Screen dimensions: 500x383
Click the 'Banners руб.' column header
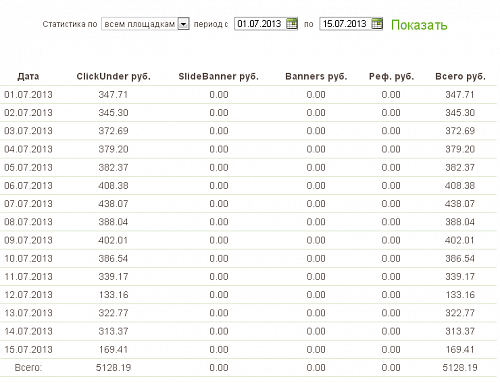pos(316,76)
